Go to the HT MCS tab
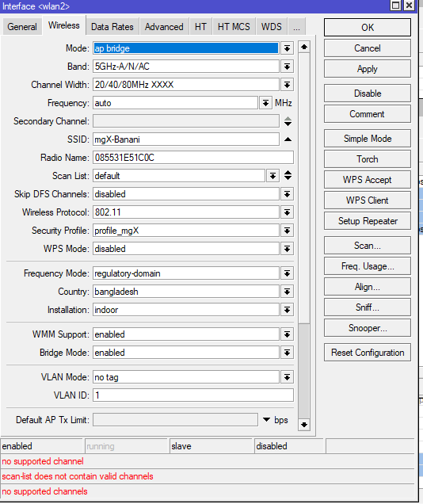The width and height of the screenshot is (423, 504). pyautogui.click(x=234, y=27)
